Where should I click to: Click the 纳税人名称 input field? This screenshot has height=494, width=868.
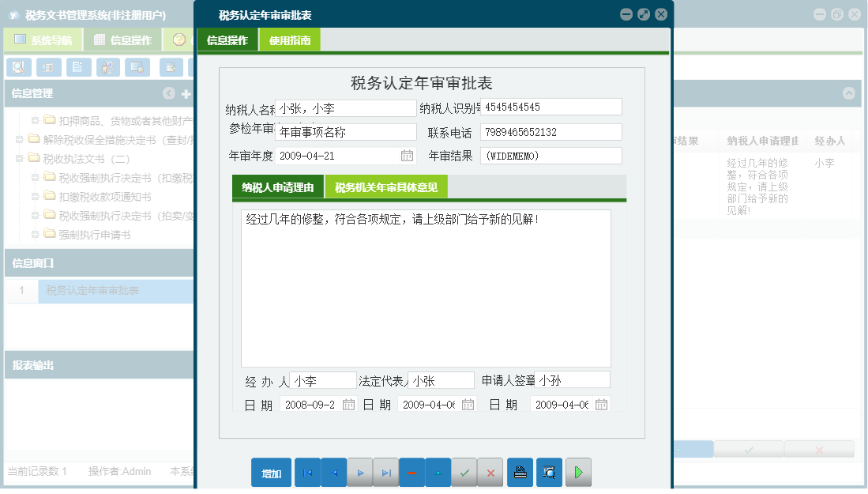click(348, 107)
